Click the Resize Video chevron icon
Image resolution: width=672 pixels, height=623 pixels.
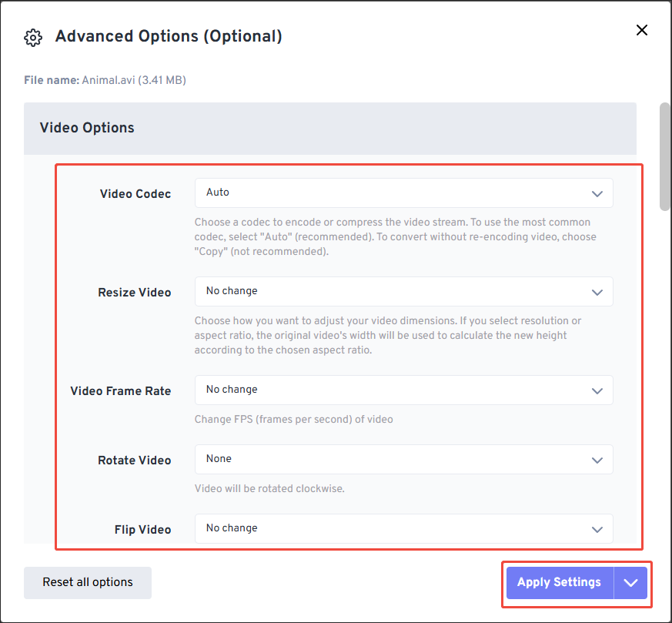[597, 292]
